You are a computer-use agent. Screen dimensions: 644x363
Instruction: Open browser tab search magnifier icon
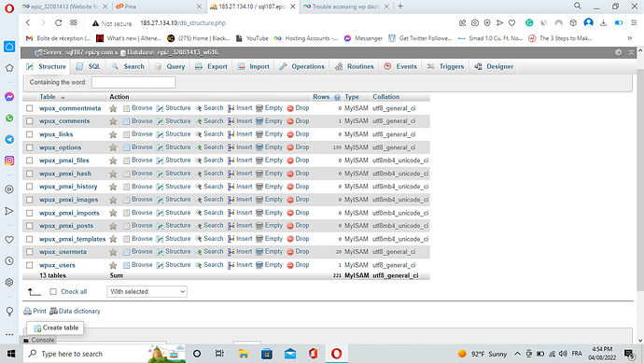(x=578, y=6)
